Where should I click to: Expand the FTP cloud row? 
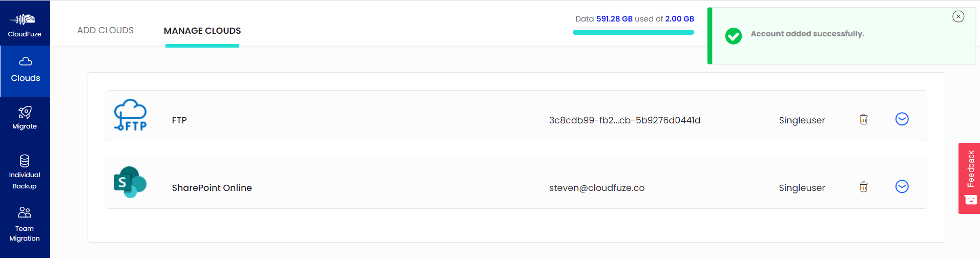click(x=902, y=119)
